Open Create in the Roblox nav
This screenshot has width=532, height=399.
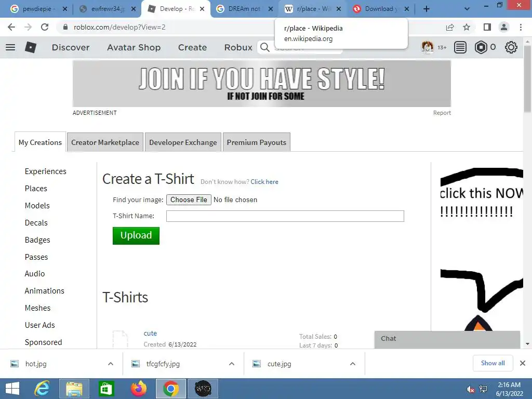[192, 47]
